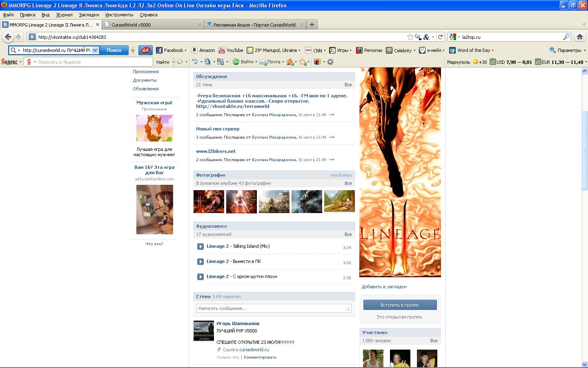The image size is (588, 368).
Task: Play the track Lineage 2 - Вынести в ПК
Action: 200,262
